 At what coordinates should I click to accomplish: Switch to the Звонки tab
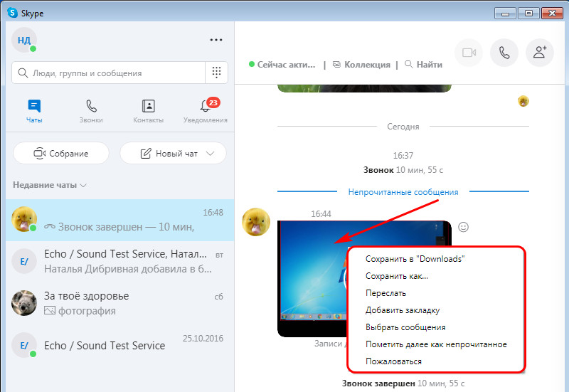pos(91,112)
